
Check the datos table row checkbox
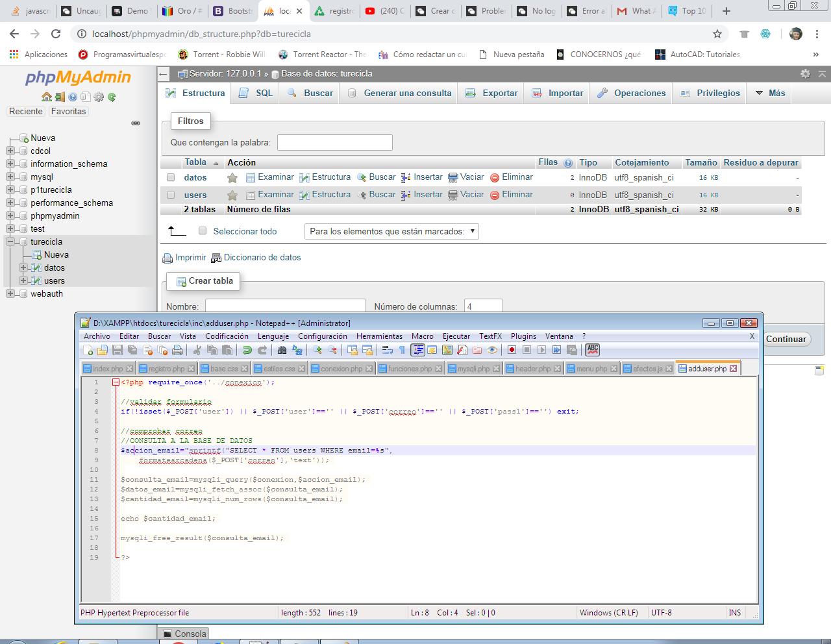171,177
